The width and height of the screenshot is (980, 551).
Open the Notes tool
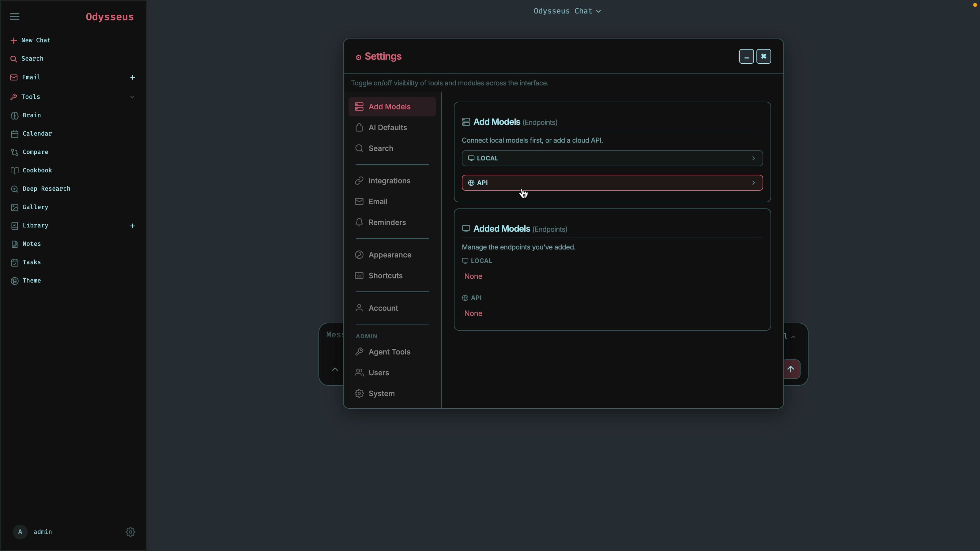pyautogui.click(x=26, y=244)
